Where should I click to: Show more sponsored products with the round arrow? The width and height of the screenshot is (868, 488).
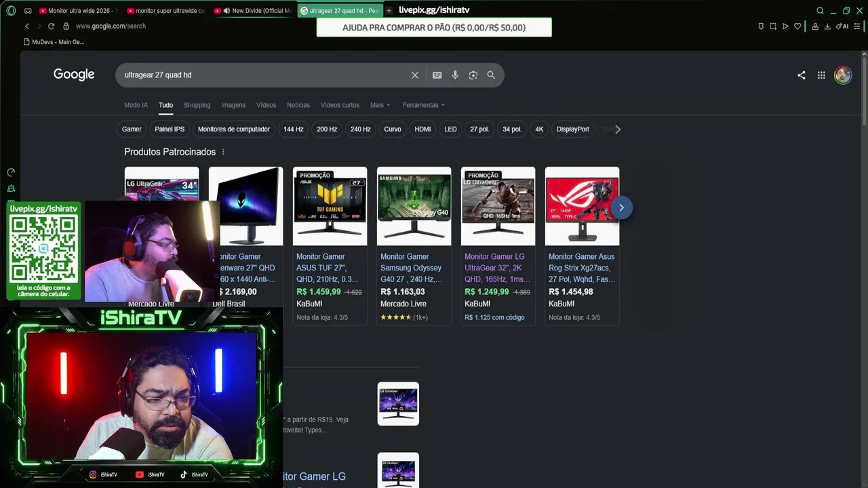(x=621, y=207)
